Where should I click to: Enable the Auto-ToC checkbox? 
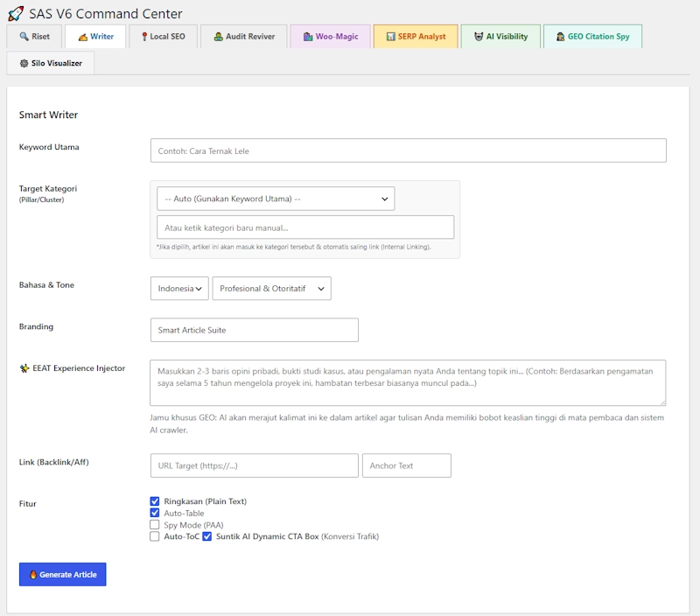[155, 536]
